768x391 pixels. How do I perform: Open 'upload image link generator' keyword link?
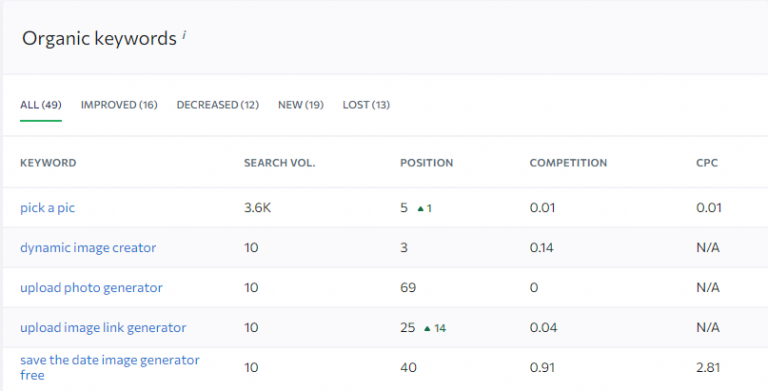click(103, 327)
